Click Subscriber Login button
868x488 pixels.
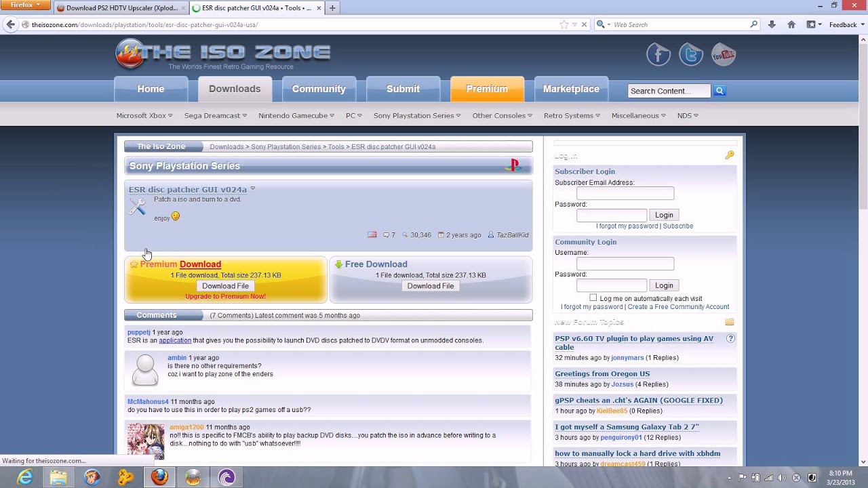click(664, 215)
